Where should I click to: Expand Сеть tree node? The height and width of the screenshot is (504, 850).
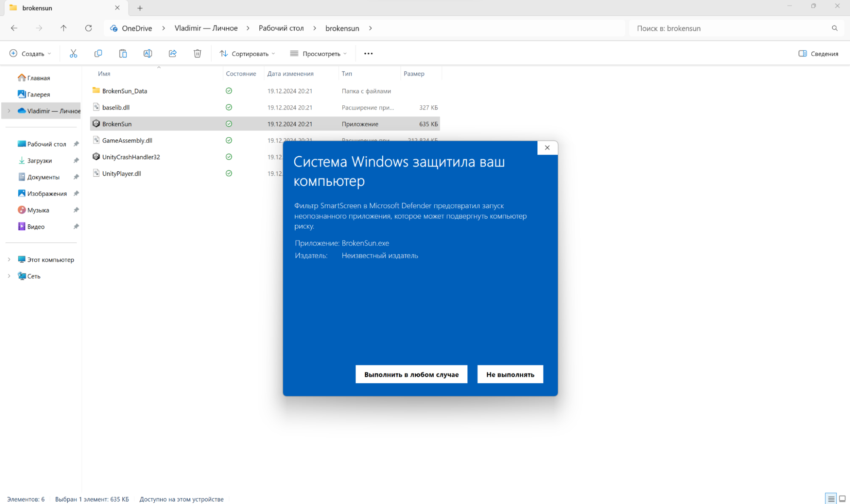click(9, 276)
